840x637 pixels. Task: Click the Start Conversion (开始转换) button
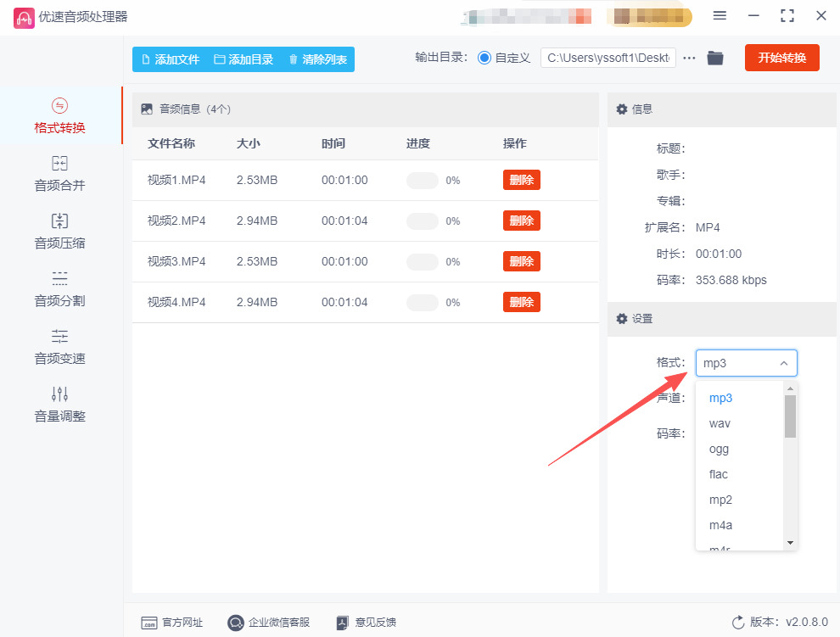[x=781, y=58]
